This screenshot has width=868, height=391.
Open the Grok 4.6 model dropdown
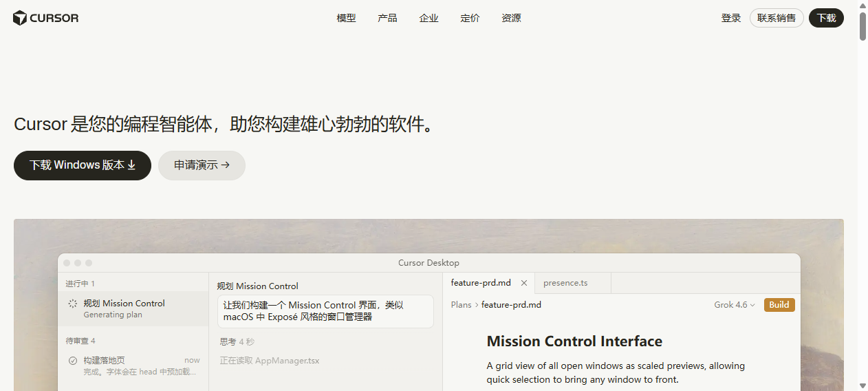click(x=735, y=304)
